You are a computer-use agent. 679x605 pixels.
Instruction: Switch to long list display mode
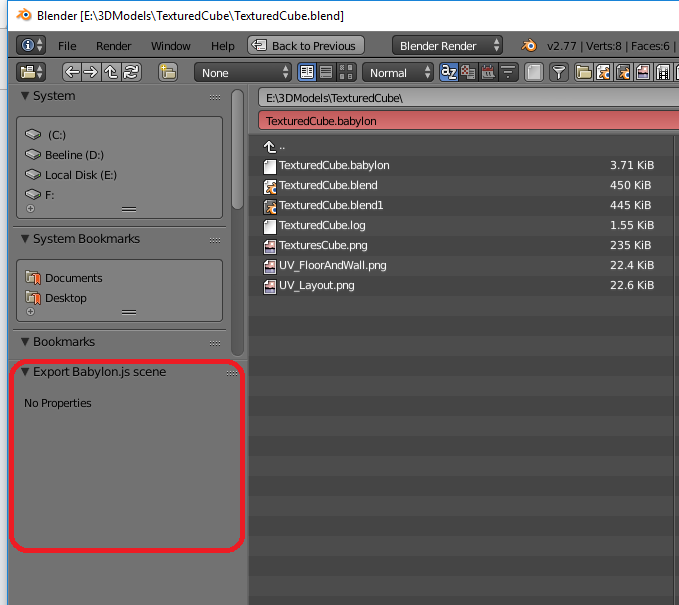(x=327, y=72)
